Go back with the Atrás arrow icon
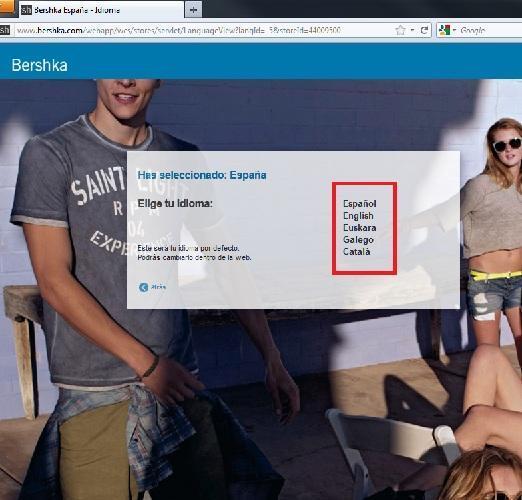Image resolution: width=522 pixels, height=500 pixels. point(144,287)
